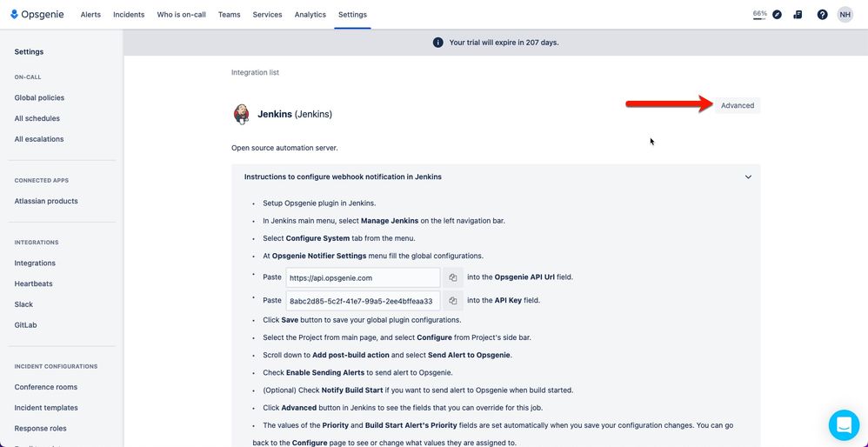Screen dimensions: 868x447
Task: Go to Who is on-call
Action: 181,15
